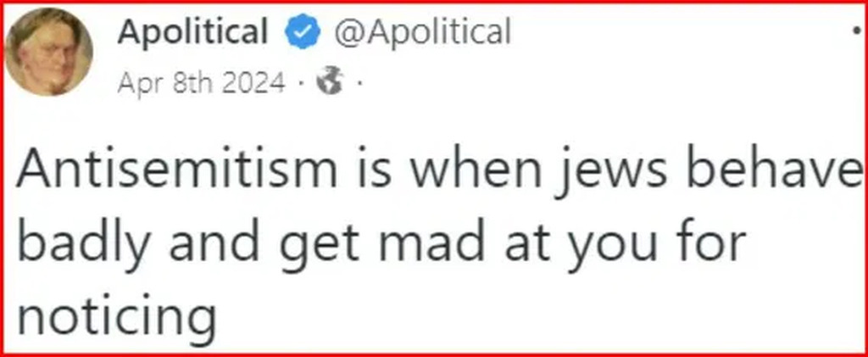Click empty area right of @Apolitical handle
Screen dimensions: 868x357
[678, 32]
